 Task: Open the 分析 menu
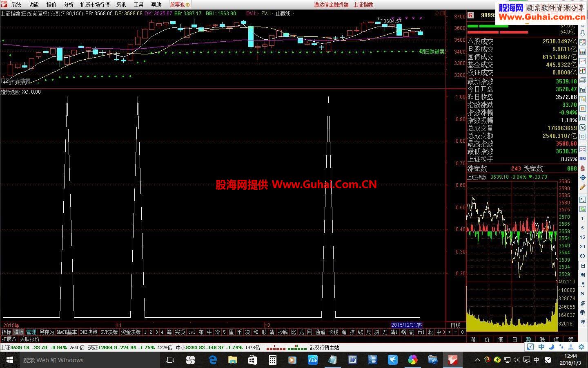[69, 4]
